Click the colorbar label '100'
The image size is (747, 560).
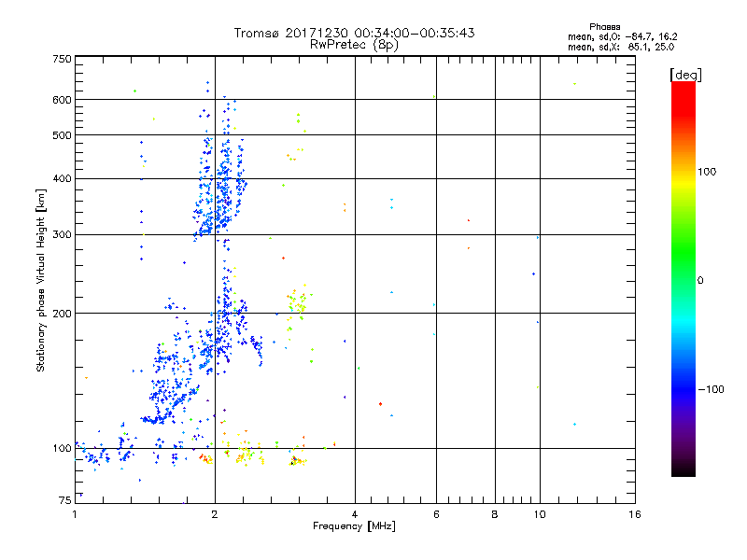(707, 172)
